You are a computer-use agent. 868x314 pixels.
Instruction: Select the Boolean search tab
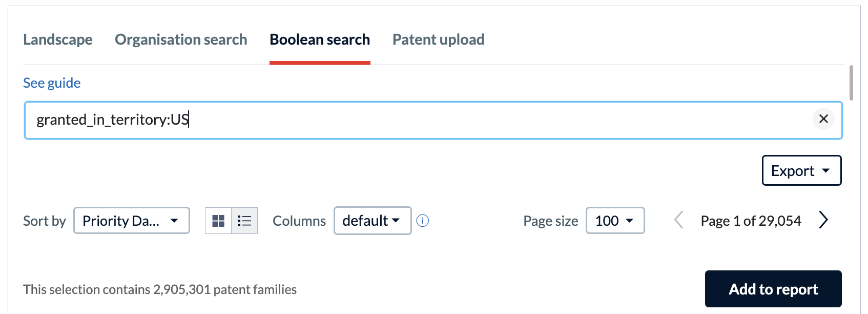(x=320, y=40)
